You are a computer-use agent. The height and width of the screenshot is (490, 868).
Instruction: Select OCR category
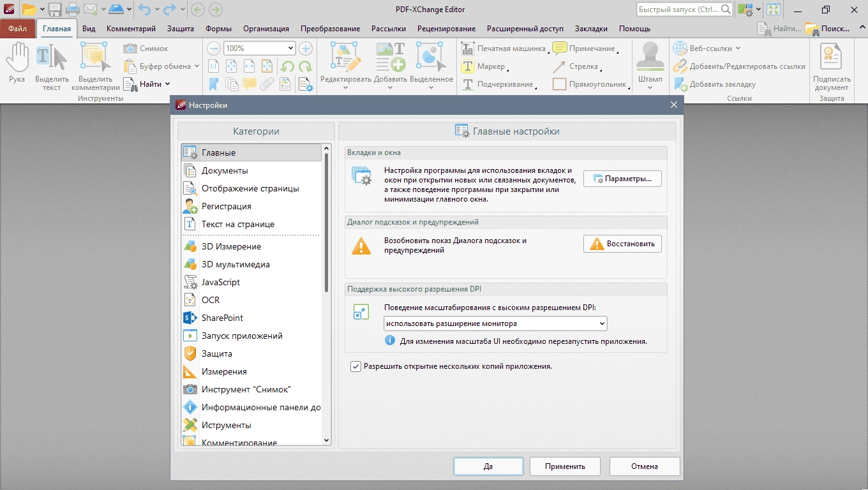251,300
